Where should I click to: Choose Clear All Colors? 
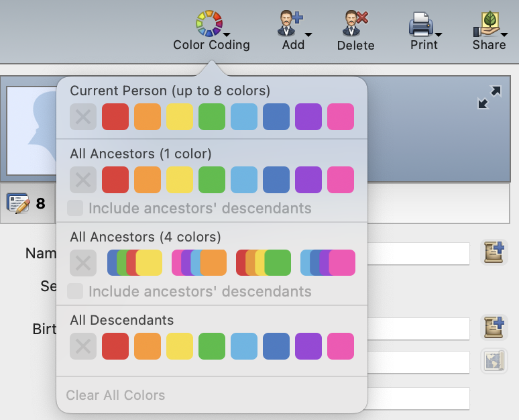point(115,395)
